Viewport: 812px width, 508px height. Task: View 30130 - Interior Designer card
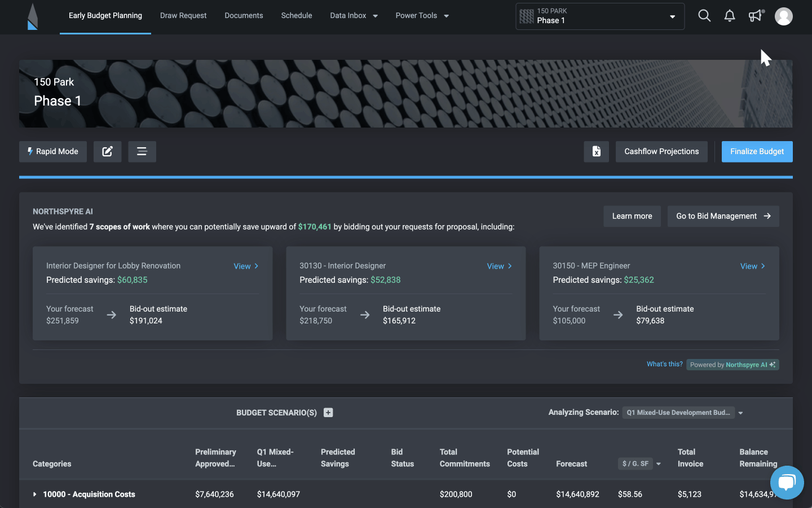[x=499, y=266]
